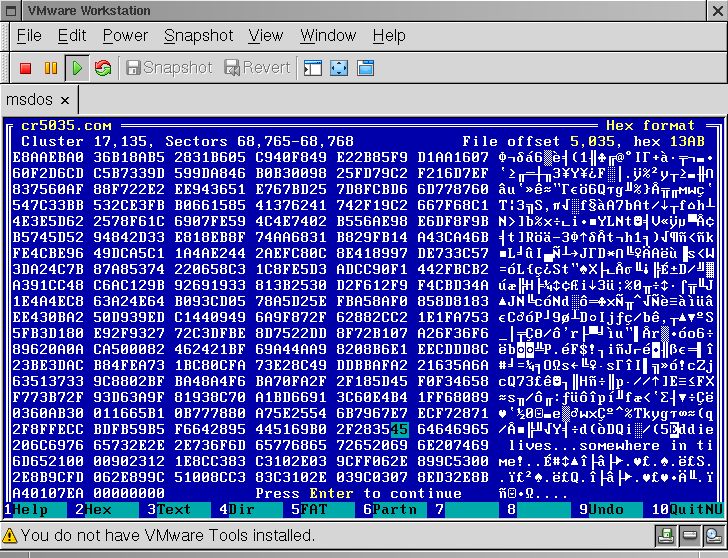Image resolution: width=728 pixels, height=558 pixels.
Task: Click the cr5035.com file name
Action: tap(66, 126)
